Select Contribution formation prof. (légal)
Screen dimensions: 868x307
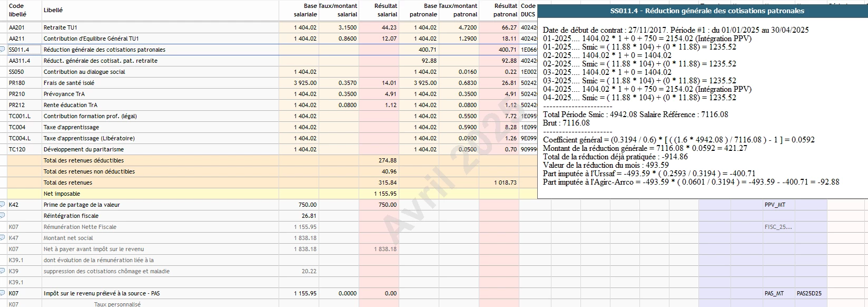(x=90, y=116)
